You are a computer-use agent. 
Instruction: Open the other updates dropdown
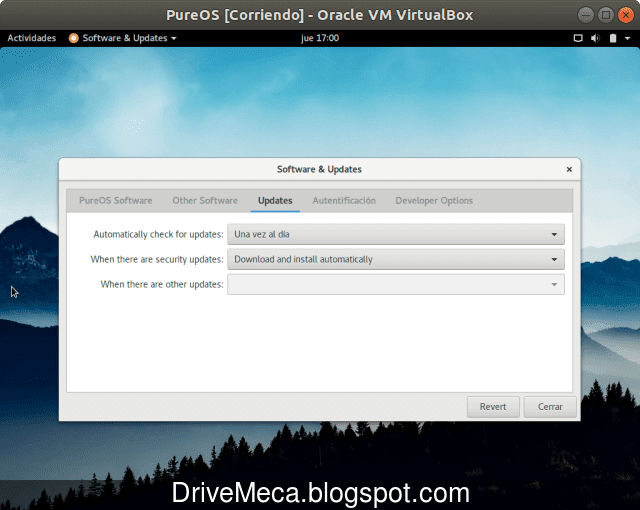tap(396, 284)
